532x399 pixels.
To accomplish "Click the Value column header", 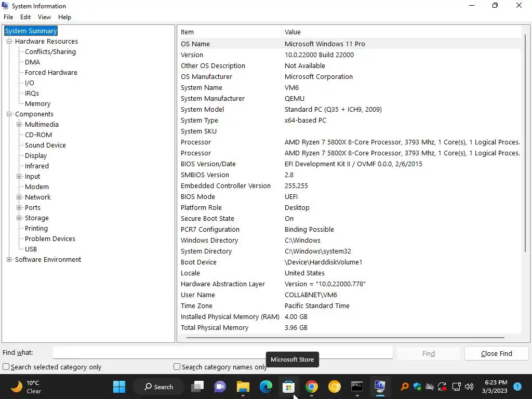I will coord(402,32).
